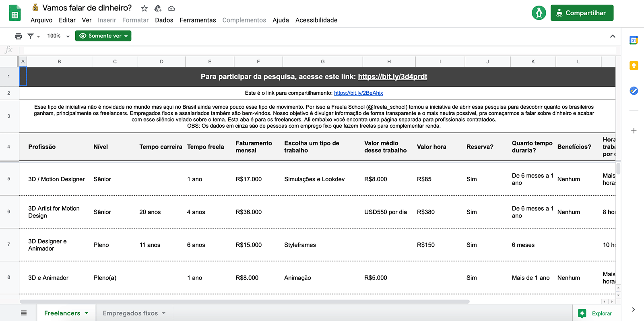Click the scroll down arrow
This screenshot has width=644, height=321.
coord(618,295)
